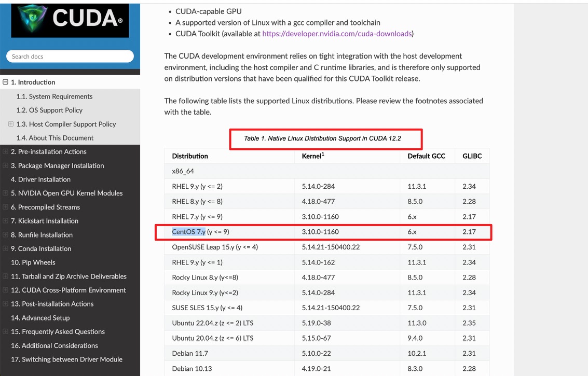
Task: Expand 1.3 Host Compiler Support Policy
Action: (x=11, y=124)
